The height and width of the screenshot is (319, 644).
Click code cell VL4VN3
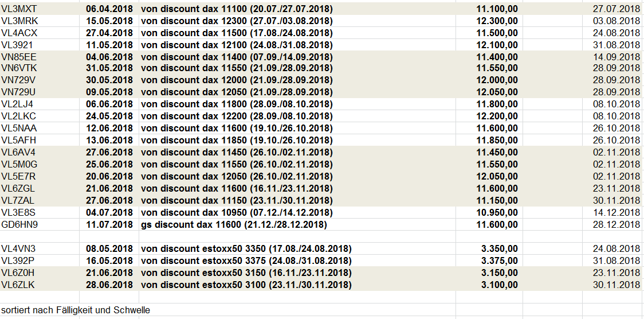[18, 249]
